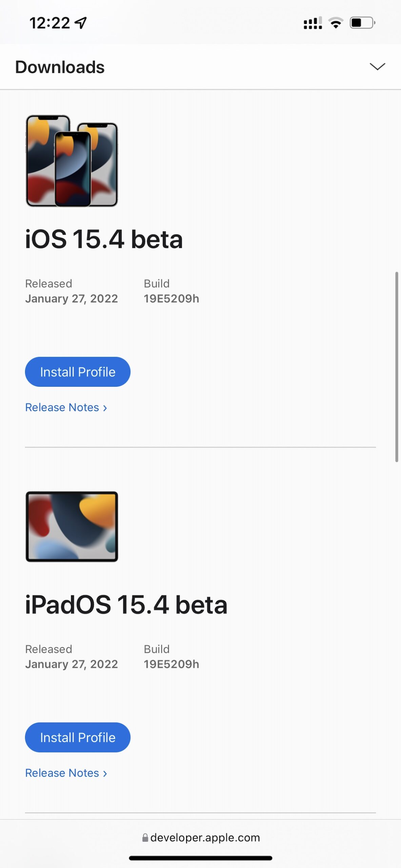
Task: Tap the developer.apple.com address bar
Action: click(x=201, y=837)
